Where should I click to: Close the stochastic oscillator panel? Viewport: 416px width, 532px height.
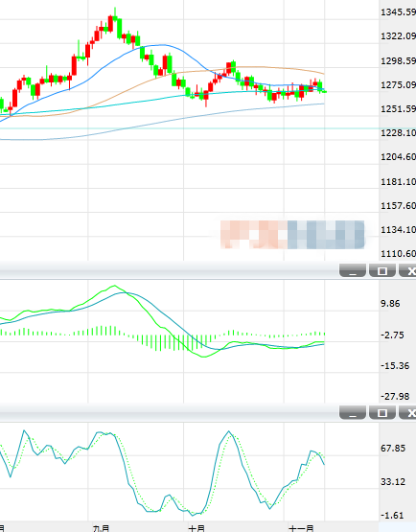pos(408,412)
